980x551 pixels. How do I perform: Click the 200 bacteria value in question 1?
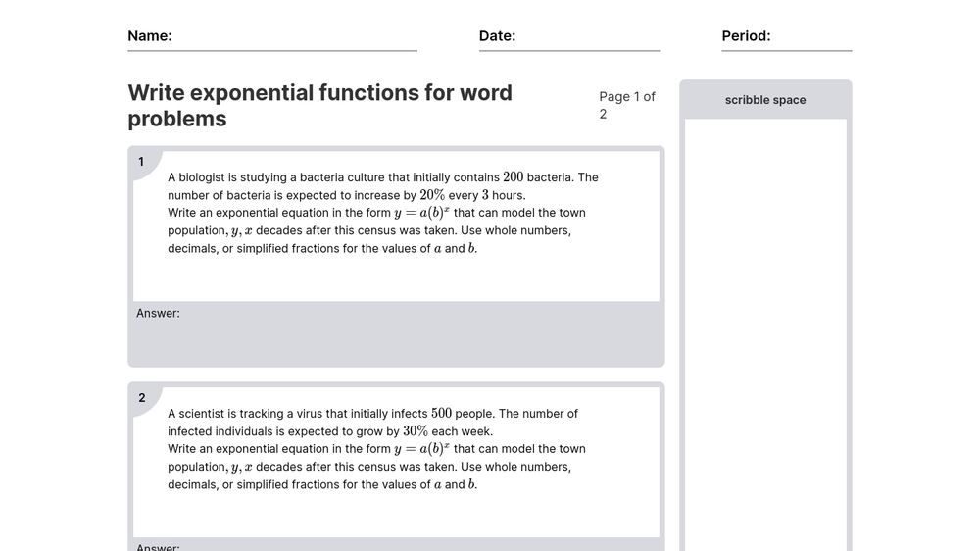tap(514, 177)
